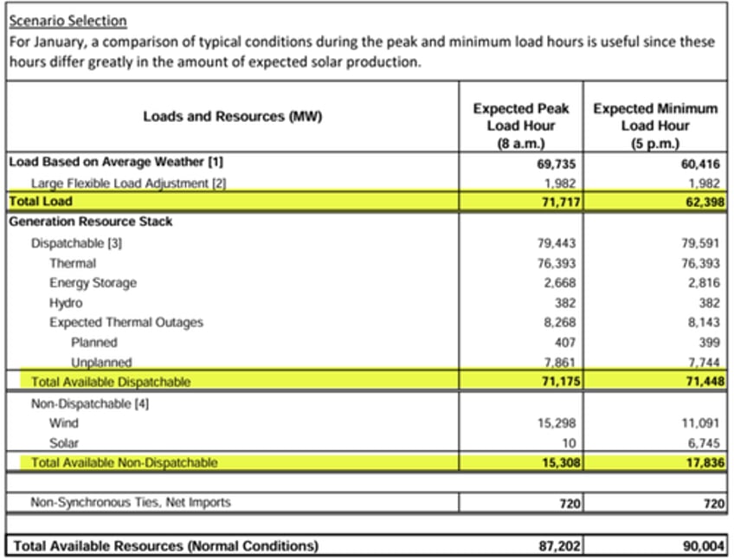This screenshot has height=560, width=734.
Task: Click the Total Available Resources row label
Action: 165,546
